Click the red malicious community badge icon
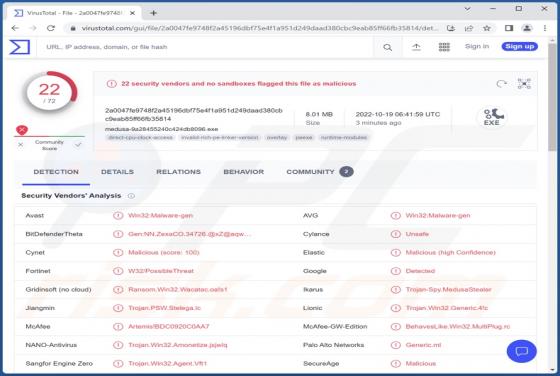This screenshot has height=376, width=560. coord(22,130)
